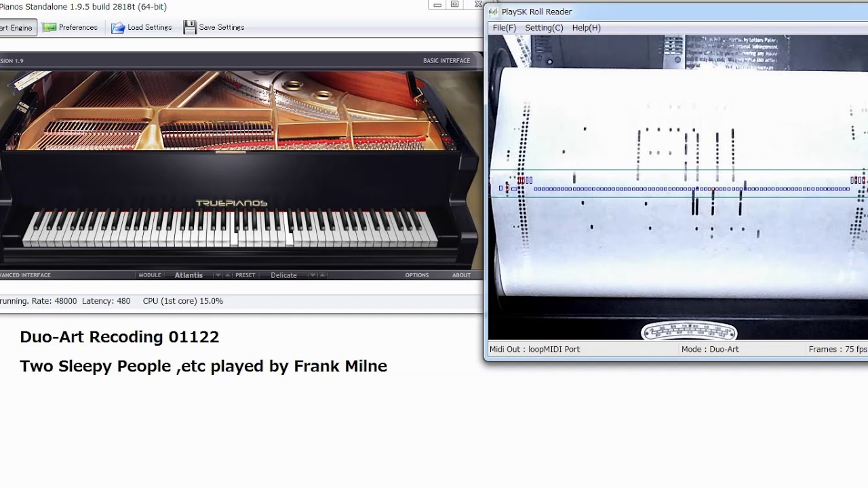The width and height of the screenshot is (868, 488).
Task: Click 'Latency: 480' status text
Action: (x=106, y=301)
